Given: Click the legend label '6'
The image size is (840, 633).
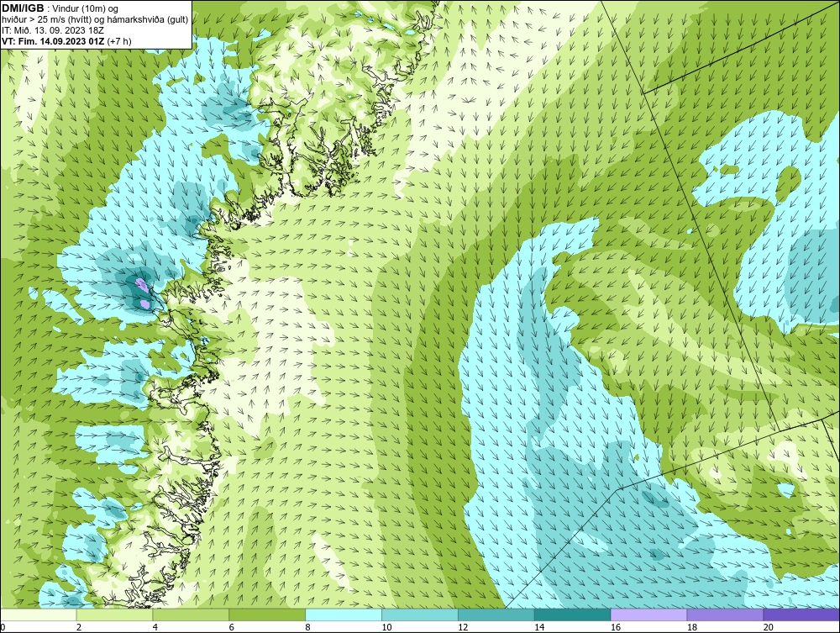Looking at the screenshot, I should point(232,627).
